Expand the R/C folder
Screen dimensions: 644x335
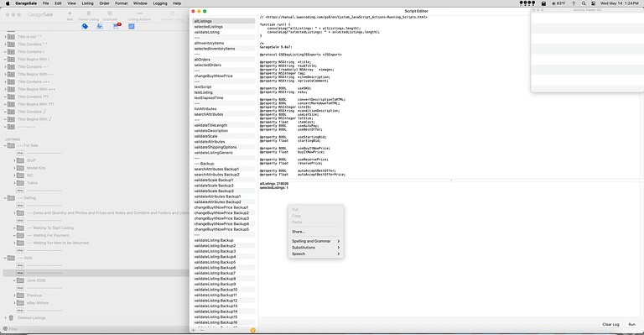[14, 175]
